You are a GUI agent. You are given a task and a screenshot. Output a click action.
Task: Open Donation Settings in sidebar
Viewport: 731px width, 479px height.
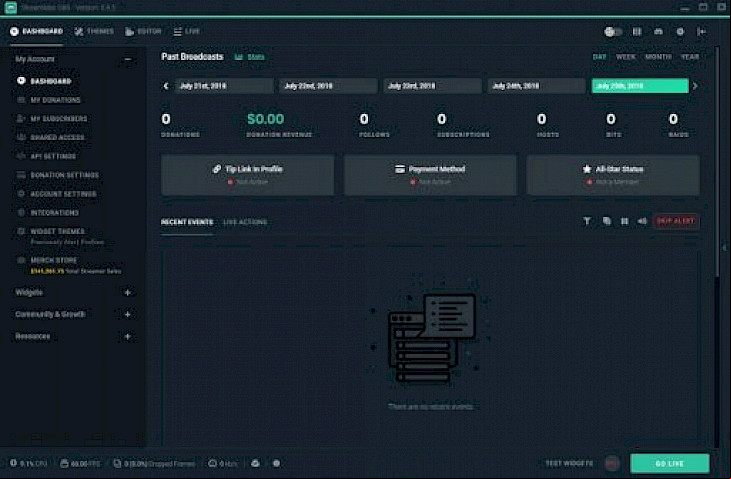click(x=64, y=175)
